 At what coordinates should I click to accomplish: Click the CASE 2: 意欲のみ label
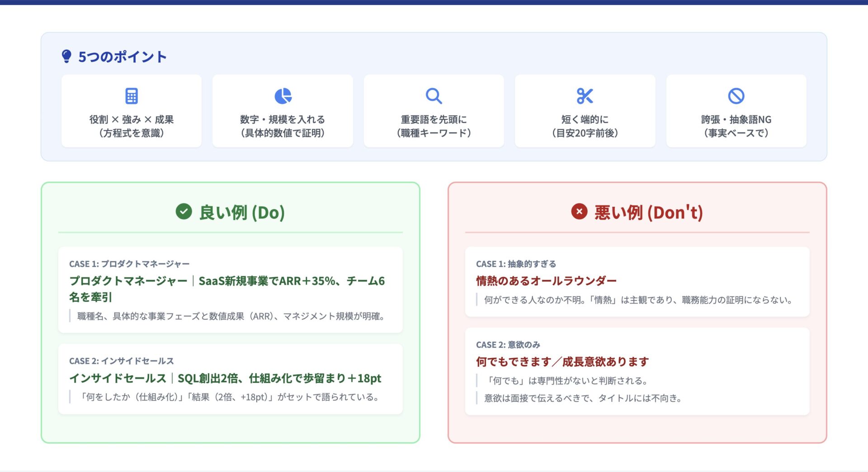[508, 345]
